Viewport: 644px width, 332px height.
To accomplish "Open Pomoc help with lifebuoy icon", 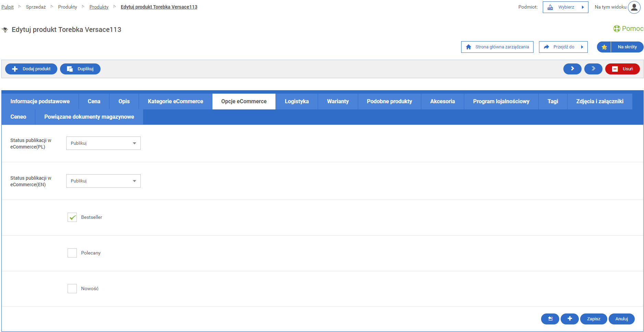I will click(x=628, y=29).
